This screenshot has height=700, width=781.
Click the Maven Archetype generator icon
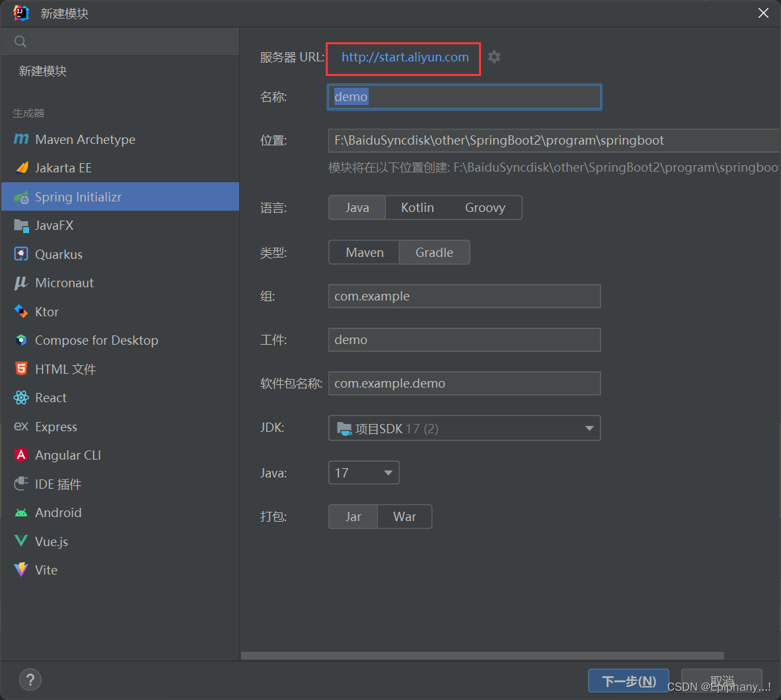tap(21, 139)
